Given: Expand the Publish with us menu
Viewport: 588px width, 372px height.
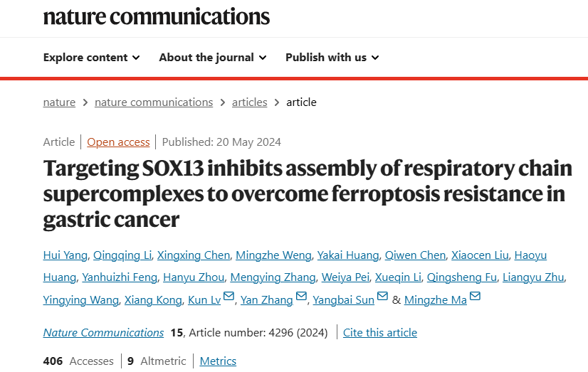Looking at the screenshot, I should tap(332, 58).
